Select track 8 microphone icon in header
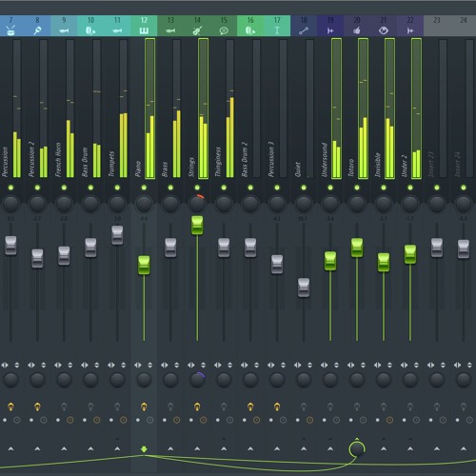This screenshot has width=476, height=476. pos(37,30)
